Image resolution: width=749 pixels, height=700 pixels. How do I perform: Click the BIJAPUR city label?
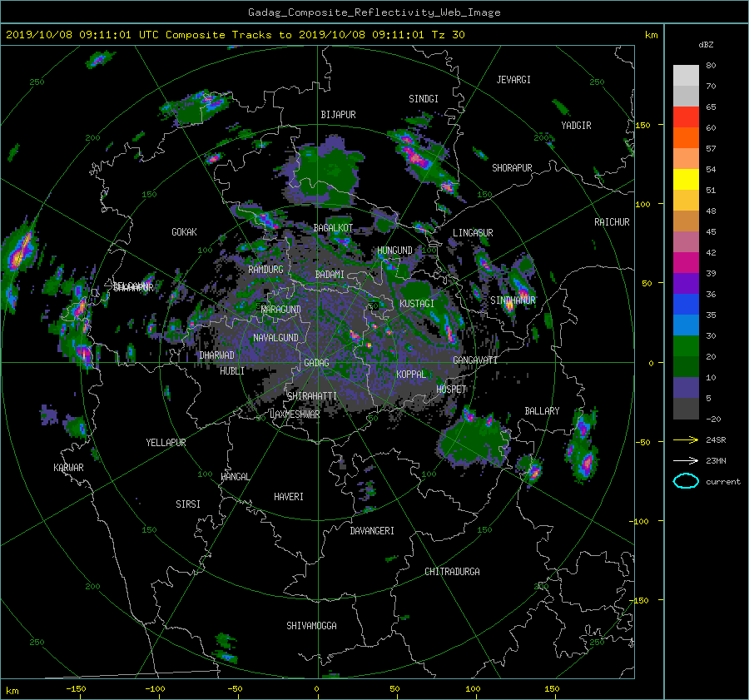click(x=338, y=115)
